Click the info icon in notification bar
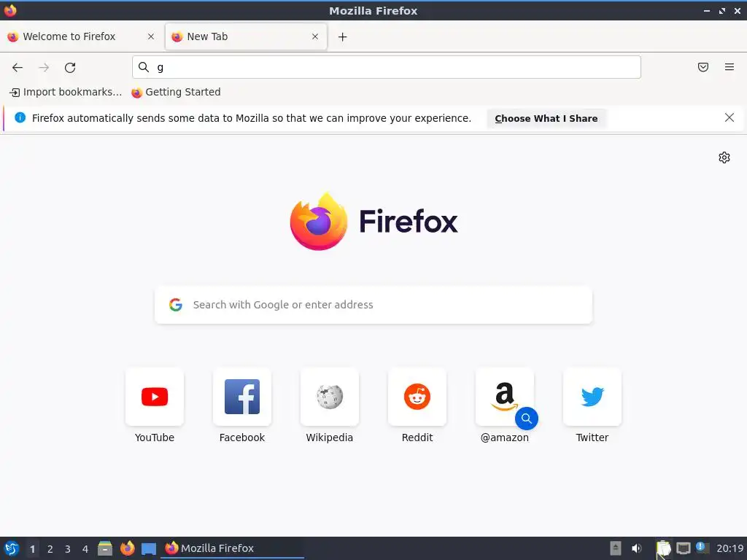This screenshot has height=560, width=747. (x=20, y=117)
